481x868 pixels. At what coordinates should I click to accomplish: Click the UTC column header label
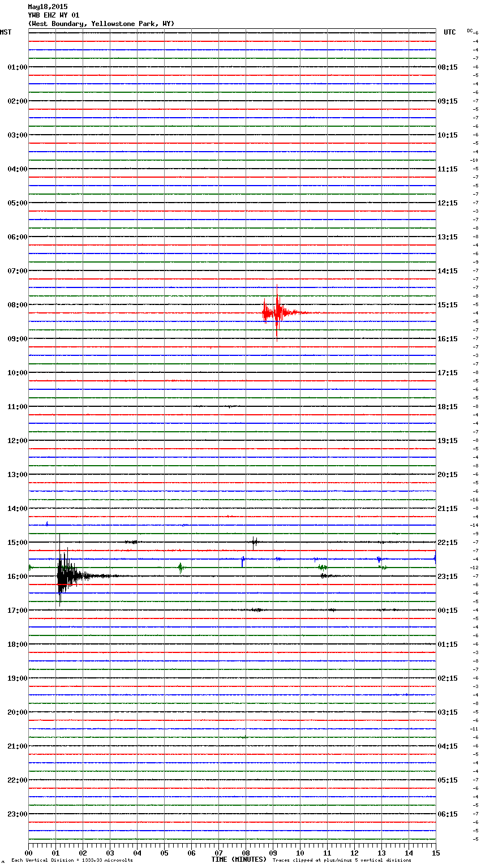coord(449,32)
